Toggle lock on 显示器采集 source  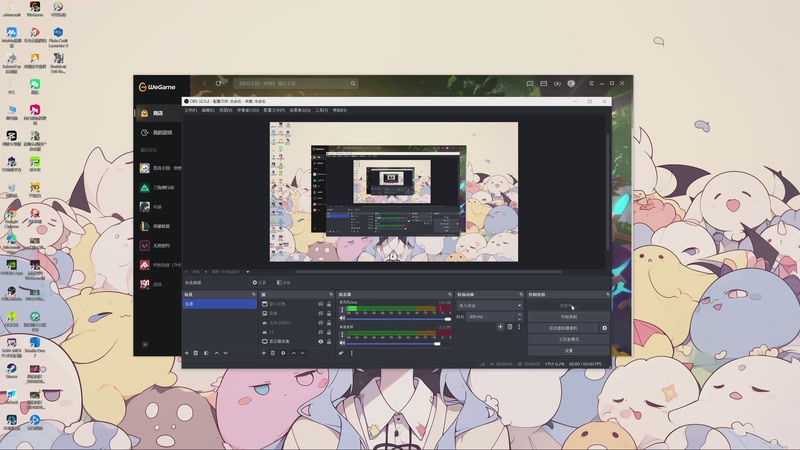329,341
